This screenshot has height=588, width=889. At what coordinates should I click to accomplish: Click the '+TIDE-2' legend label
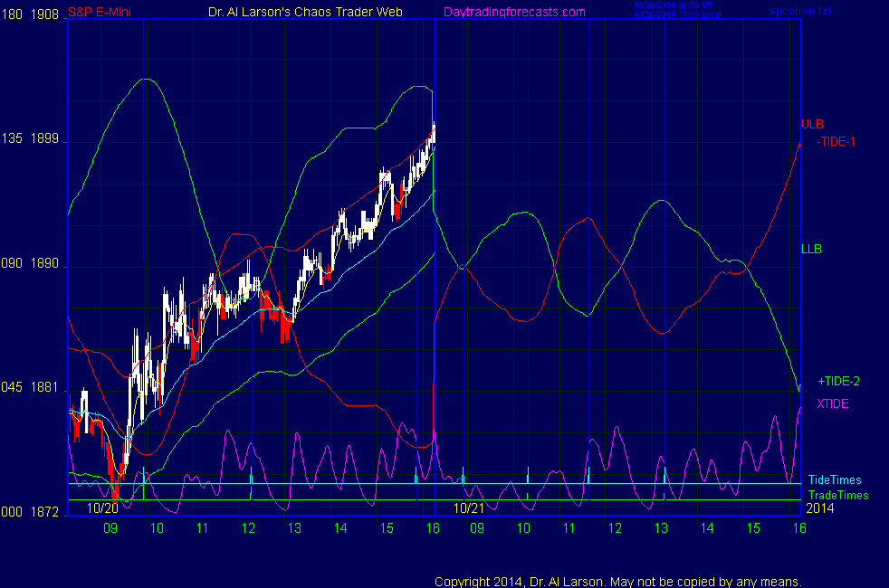(x=838, y=381)
